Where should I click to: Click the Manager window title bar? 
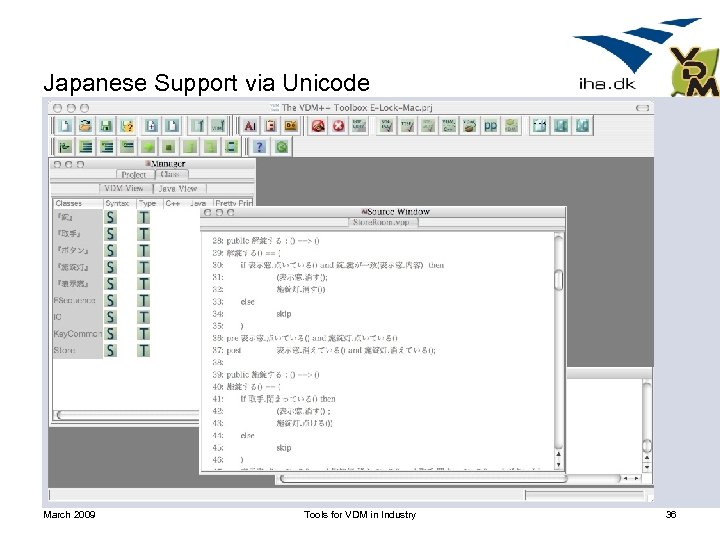[152, 163]
